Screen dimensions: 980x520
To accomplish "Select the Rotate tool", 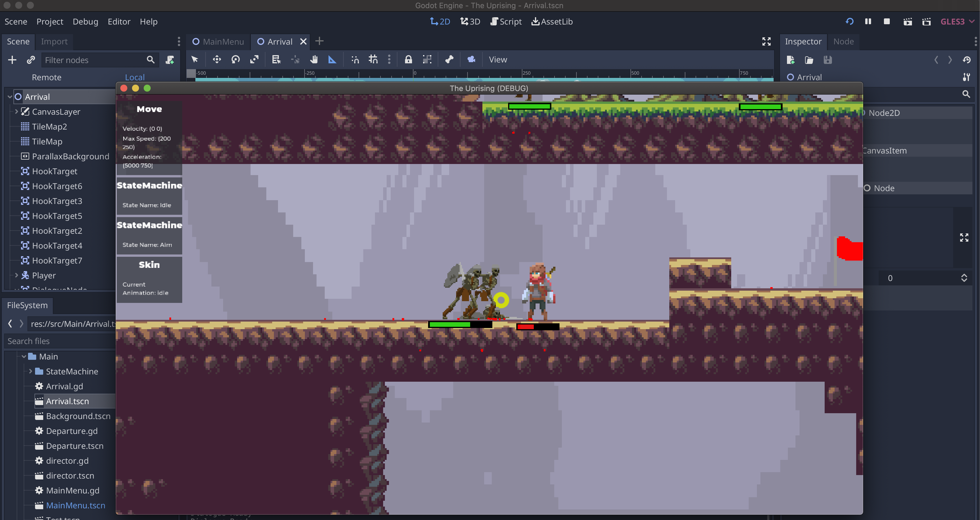I will click(x=235, y=60).
